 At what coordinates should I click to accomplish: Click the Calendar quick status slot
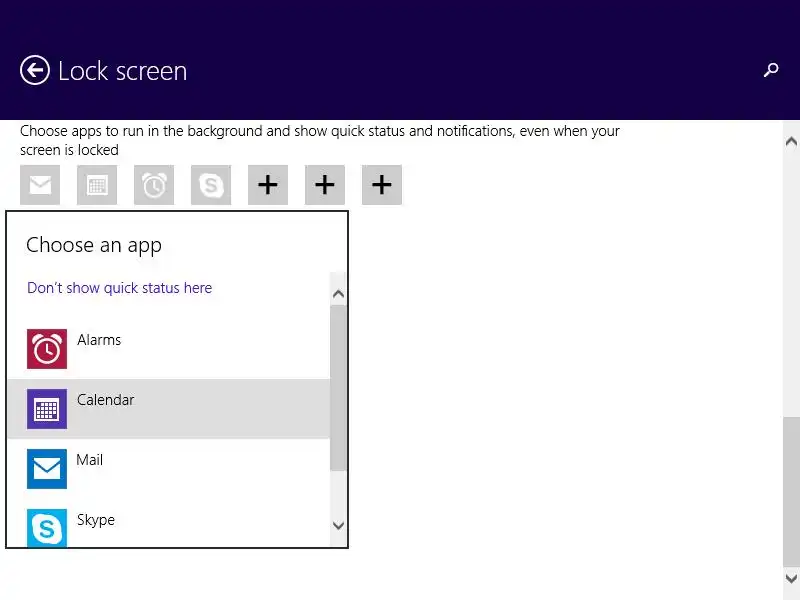tap(97, 185)
